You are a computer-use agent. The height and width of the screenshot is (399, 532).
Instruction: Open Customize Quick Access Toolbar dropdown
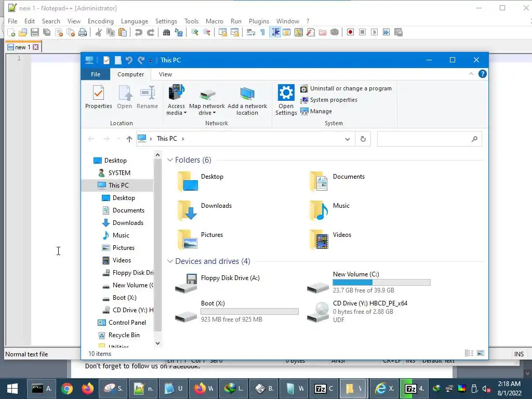[150, 61]
